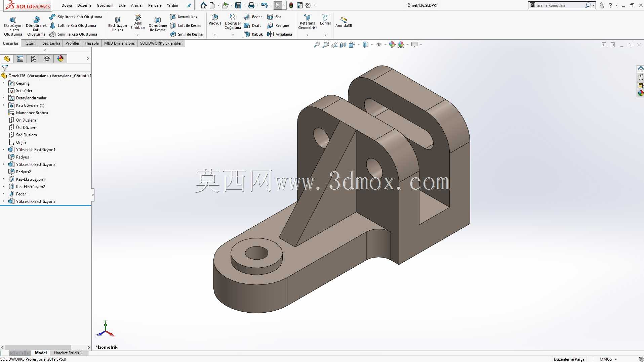Click the Draft tool
Screen dimensions: 644x362
tap(252, 26)
